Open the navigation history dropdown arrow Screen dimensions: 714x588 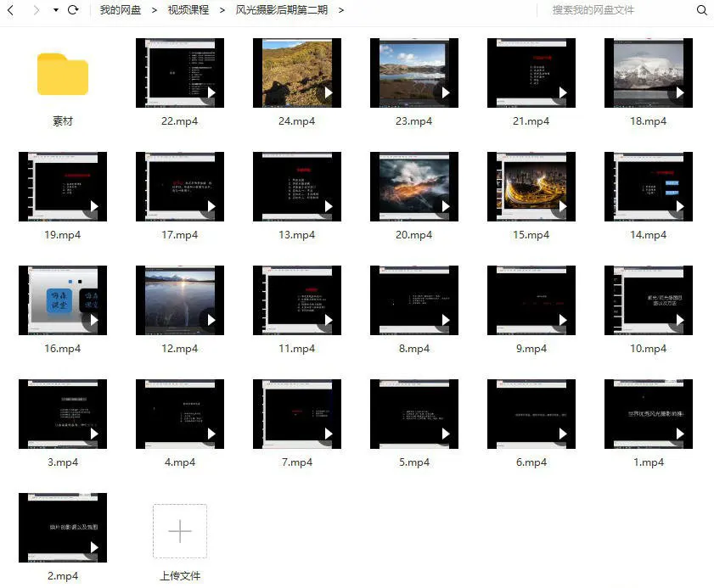pos(55,10)
